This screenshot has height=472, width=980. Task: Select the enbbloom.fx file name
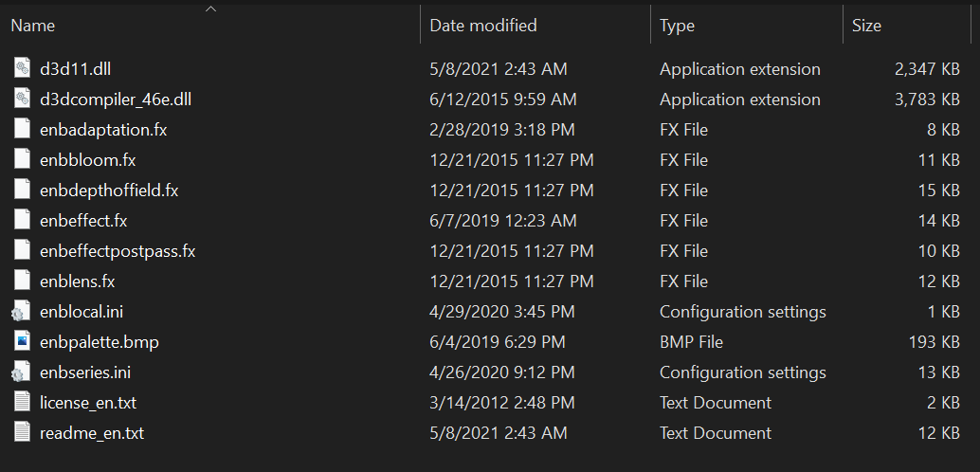87,160
